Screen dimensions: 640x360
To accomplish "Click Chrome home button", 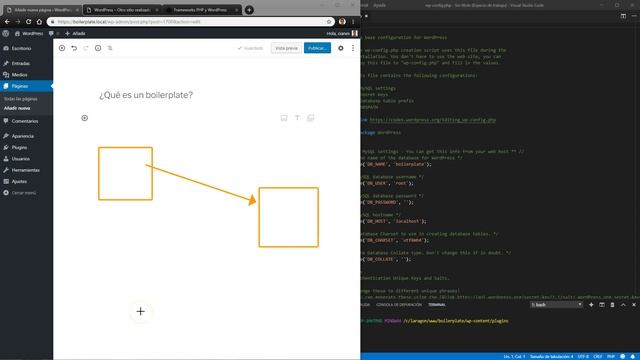I will point(39,22).
